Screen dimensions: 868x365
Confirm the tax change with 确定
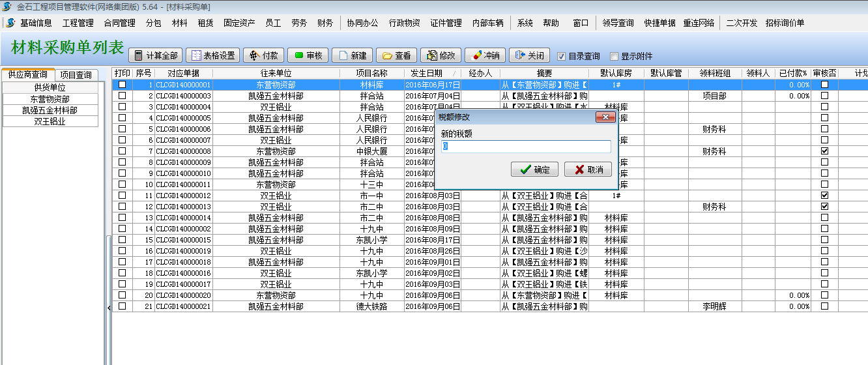pyautogui.click(x=534, y=169)
